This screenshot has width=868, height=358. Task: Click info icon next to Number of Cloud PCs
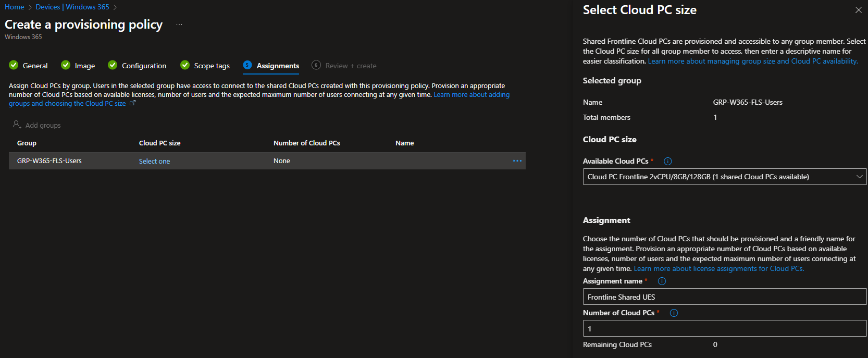click(674, 313)
